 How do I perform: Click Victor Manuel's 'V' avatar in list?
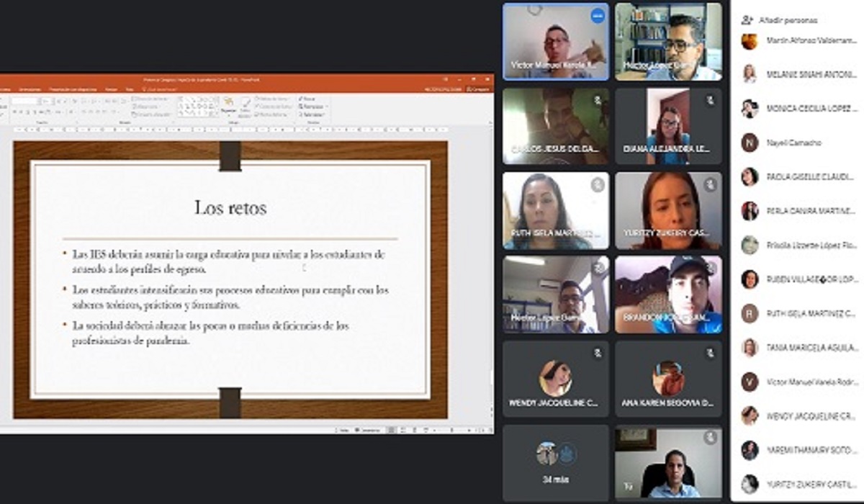point(750,382)
